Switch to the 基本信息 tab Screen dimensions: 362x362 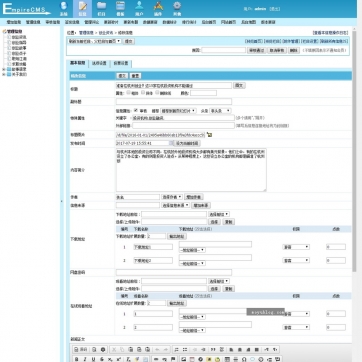coord(77,63)
